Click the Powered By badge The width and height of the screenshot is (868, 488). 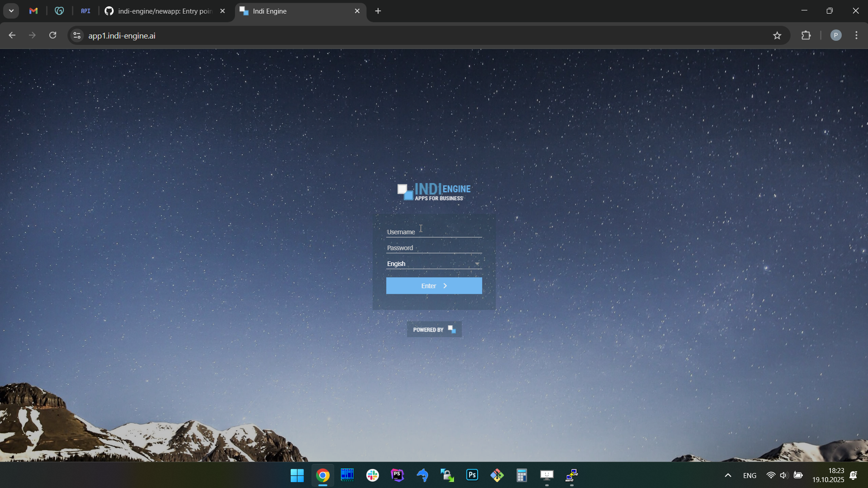coord(434,329)
